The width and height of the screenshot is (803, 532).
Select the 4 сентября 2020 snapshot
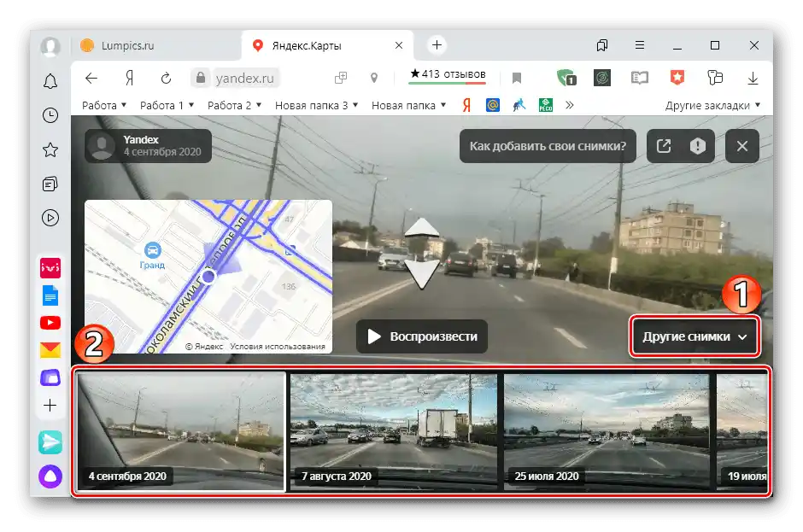[181, 432]
